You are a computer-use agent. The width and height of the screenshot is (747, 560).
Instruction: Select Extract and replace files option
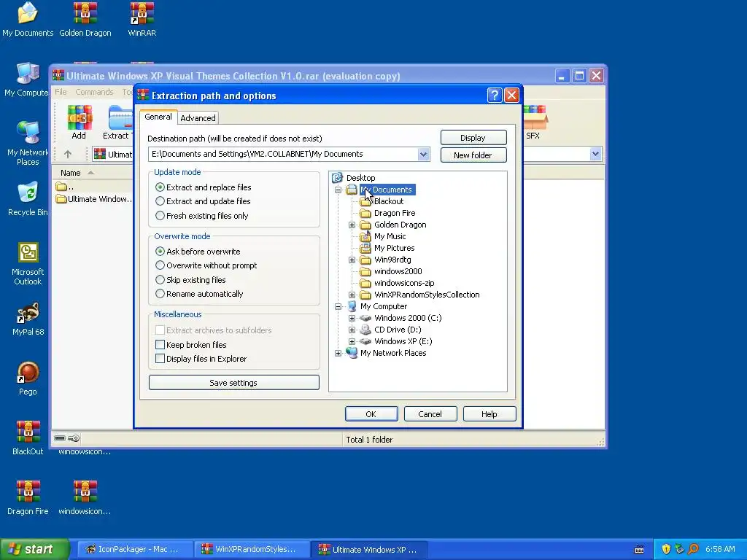pos(204,187)
